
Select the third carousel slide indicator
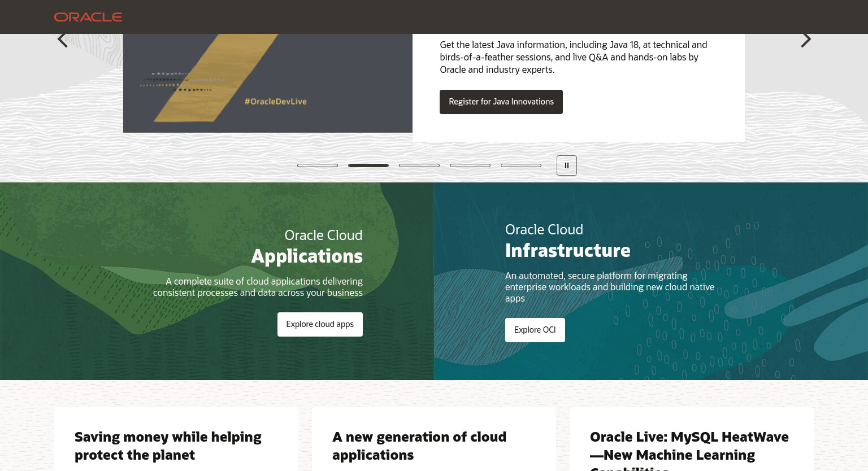pyautogui.click(x=419, y=165)
